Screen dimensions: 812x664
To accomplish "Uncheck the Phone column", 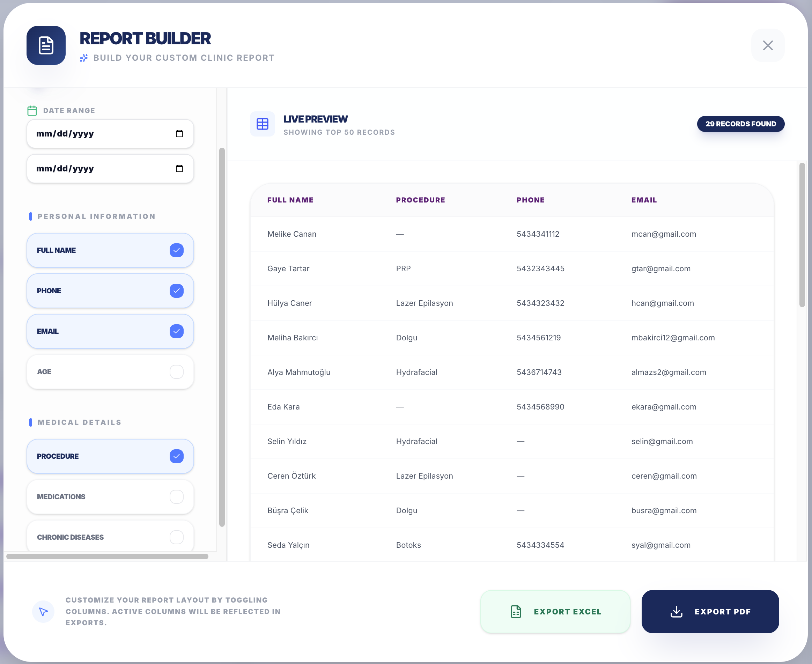I will (x=176, y=291).
